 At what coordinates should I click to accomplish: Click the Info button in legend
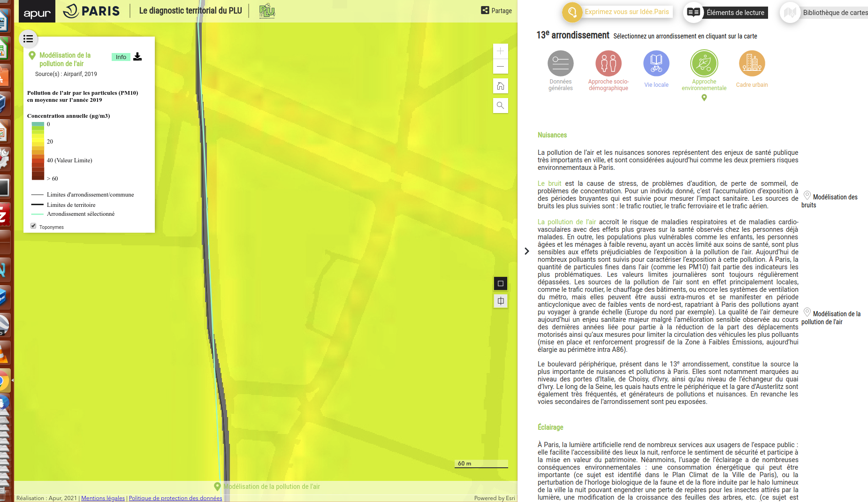(121, 57)
